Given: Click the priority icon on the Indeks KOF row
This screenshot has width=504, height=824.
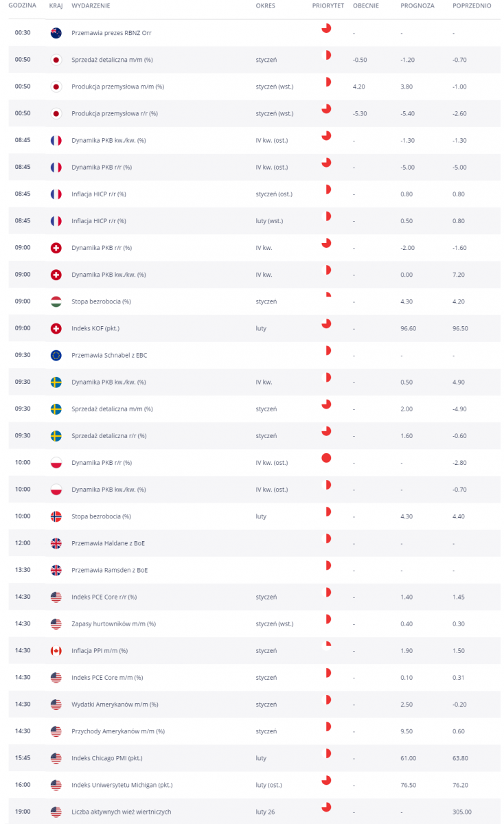Looking at the screenshot, I should 327,323.
